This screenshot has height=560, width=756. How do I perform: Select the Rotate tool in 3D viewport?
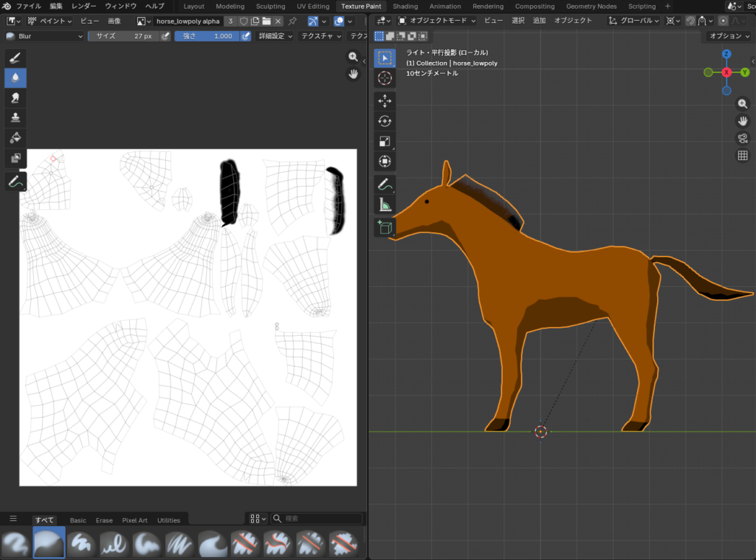pos(385,121)
